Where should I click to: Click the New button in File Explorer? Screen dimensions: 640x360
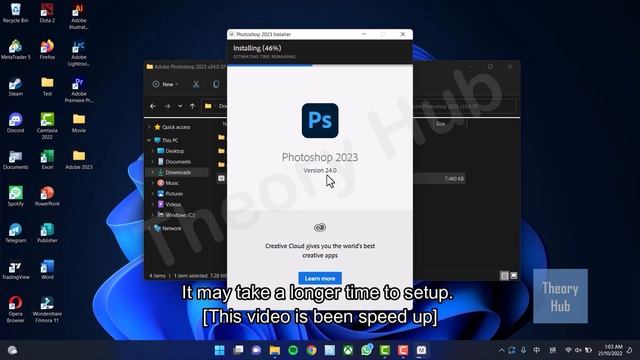coord(166,84)
